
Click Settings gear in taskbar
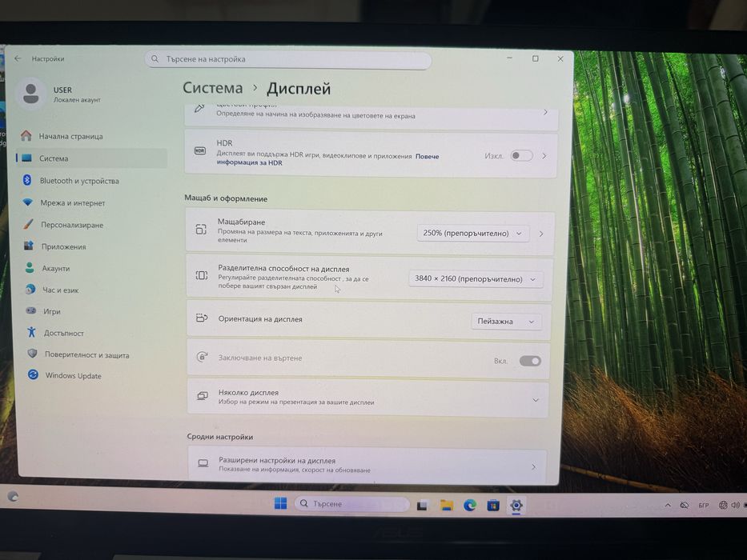[516, 505]
